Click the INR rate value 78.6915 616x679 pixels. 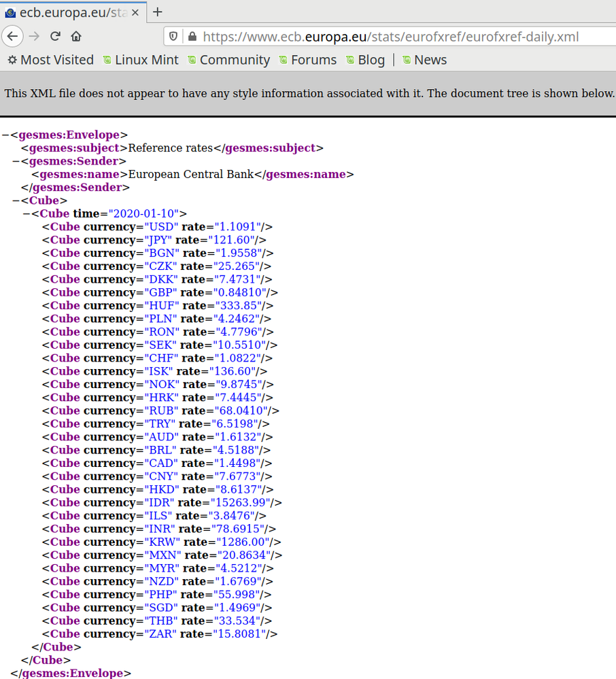(x=238, y=529)
